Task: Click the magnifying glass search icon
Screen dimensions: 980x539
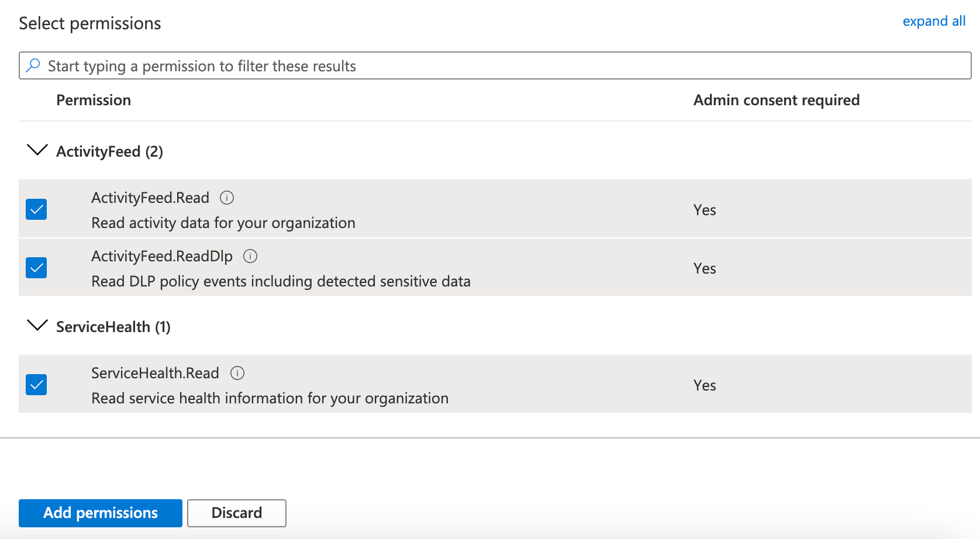Action: coord(33,65)
